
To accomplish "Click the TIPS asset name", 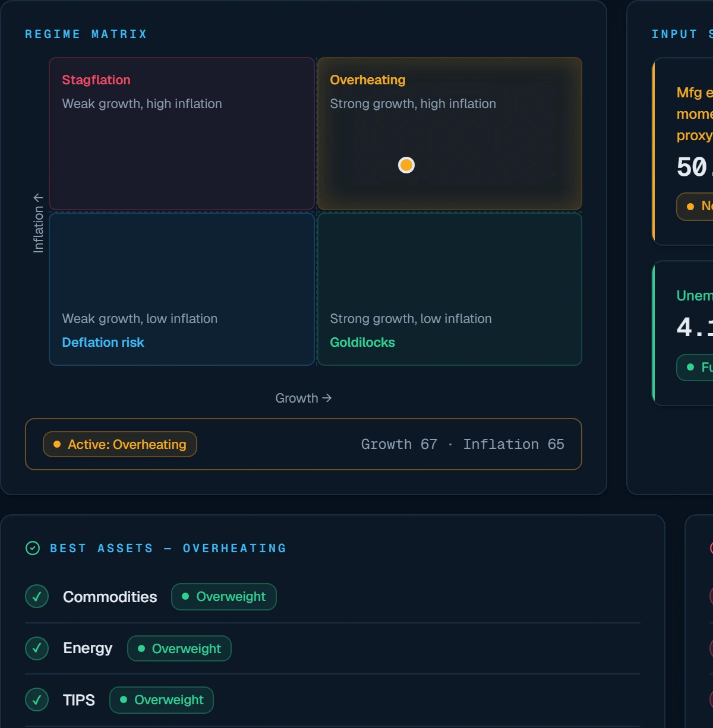I will [79, 700].
